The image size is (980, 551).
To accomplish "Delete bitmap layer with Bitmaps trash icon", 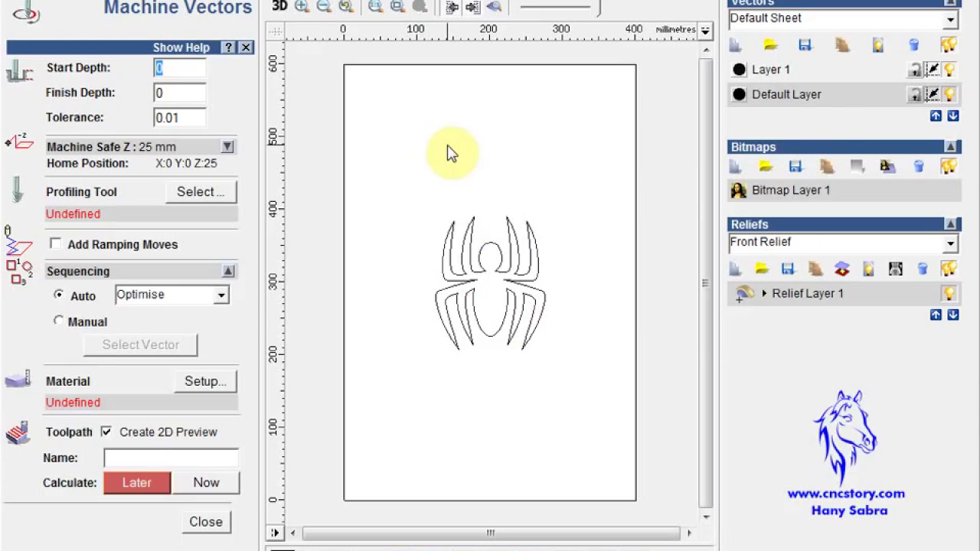I will 919,166.
